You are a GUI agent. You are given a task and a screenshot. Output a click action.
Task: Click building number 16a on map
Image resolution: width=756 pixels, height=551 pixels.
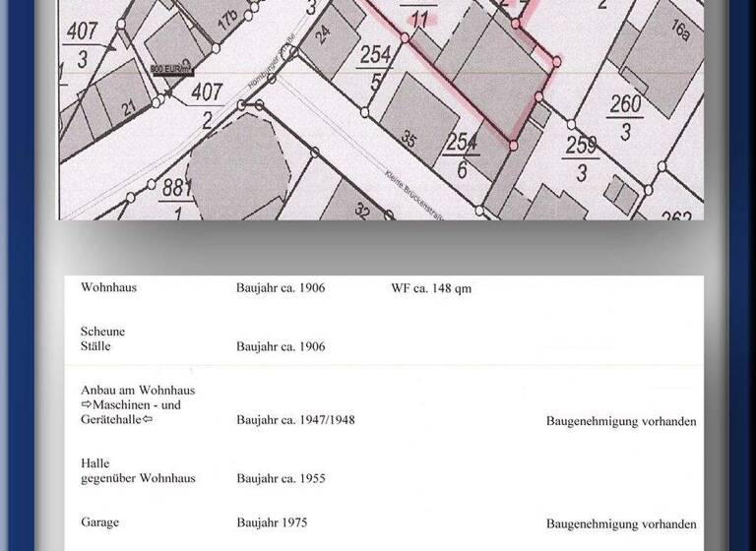pos(679,30)
